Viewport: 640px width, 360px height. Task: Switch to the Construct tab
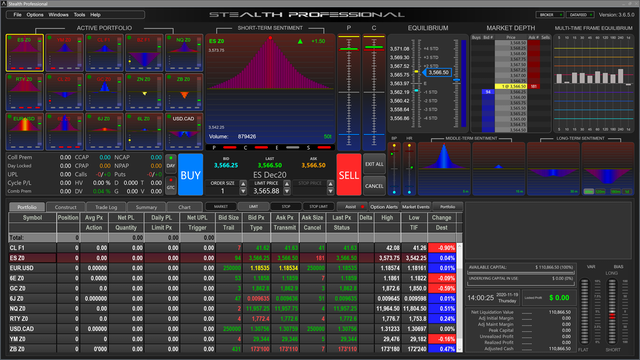click(x=66, y=207)
